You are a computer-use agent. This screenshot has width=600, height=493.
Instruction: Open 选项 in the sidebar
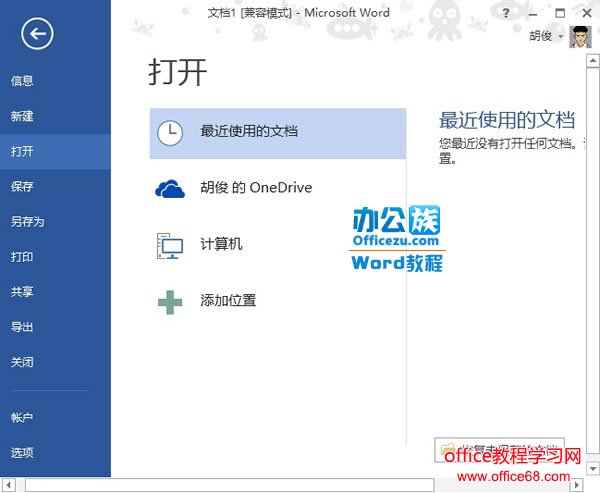[x=55, y=452]
